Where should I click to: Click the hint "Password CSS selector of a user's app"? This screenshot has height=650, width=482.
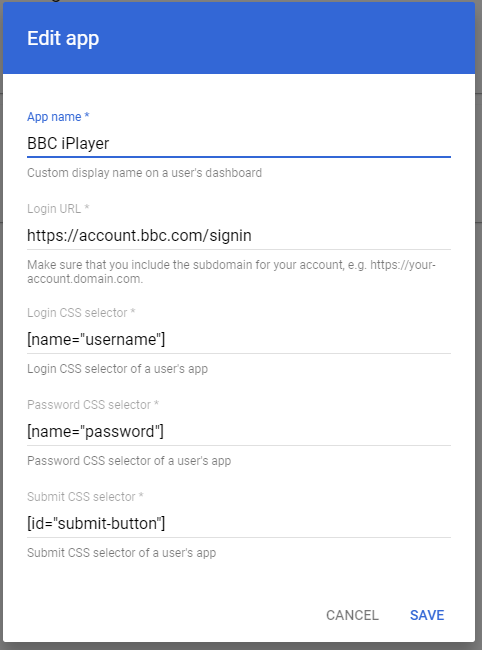[129, 461]
